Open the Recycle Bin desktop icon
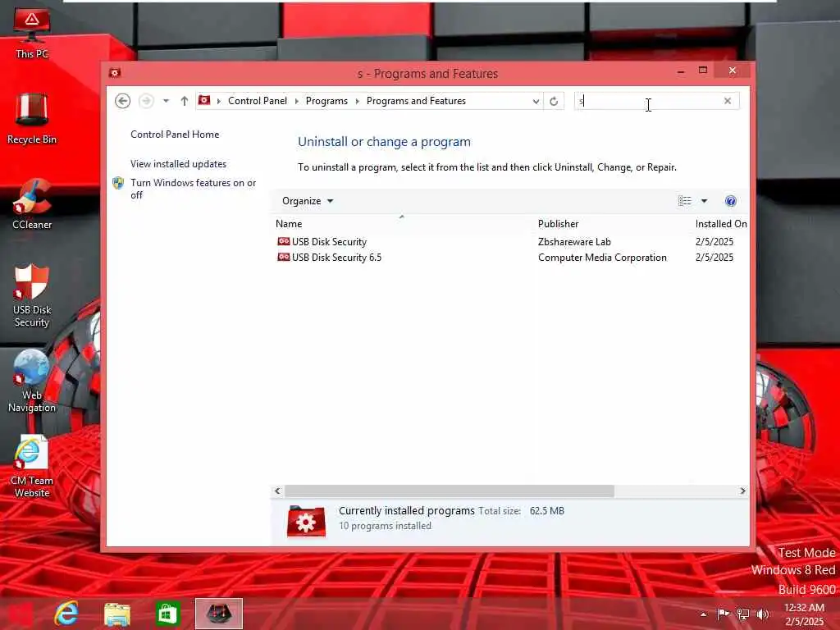This screenshot has height=630, width=840. point(32,119)
